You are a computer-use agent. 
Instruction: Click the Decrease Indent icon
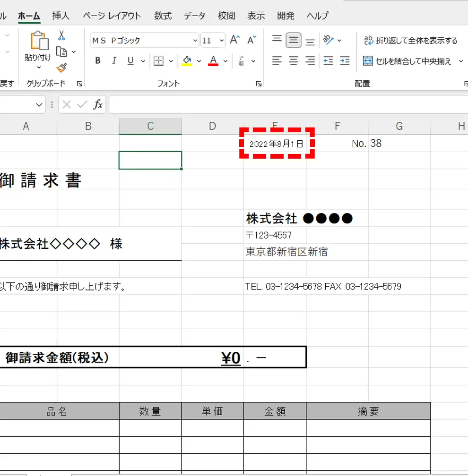point(328,60)
